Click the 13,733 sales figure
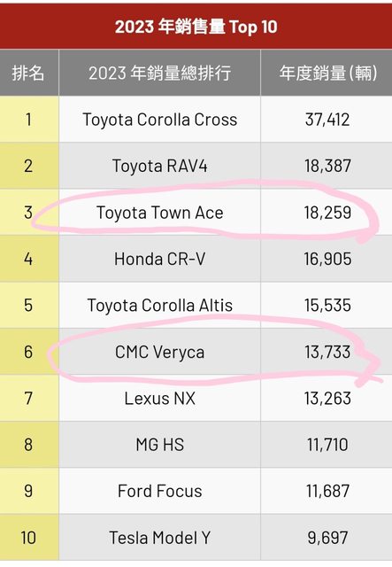The width and height of the screenshot is (392, 567). [x=327, y=353]
